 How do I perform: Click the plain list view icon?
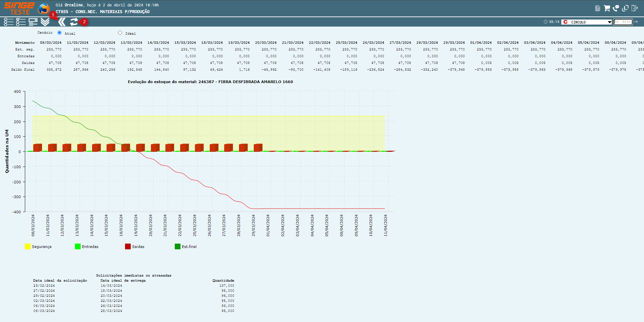9,22
